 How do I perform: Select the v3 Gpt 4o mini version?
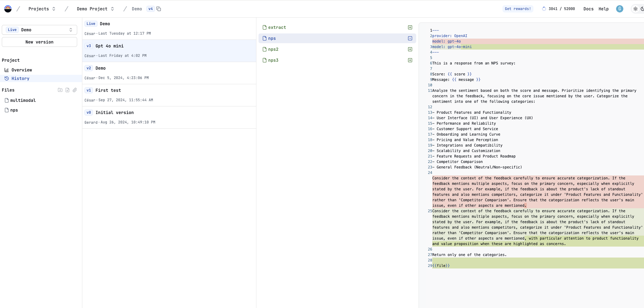(169, 51)
